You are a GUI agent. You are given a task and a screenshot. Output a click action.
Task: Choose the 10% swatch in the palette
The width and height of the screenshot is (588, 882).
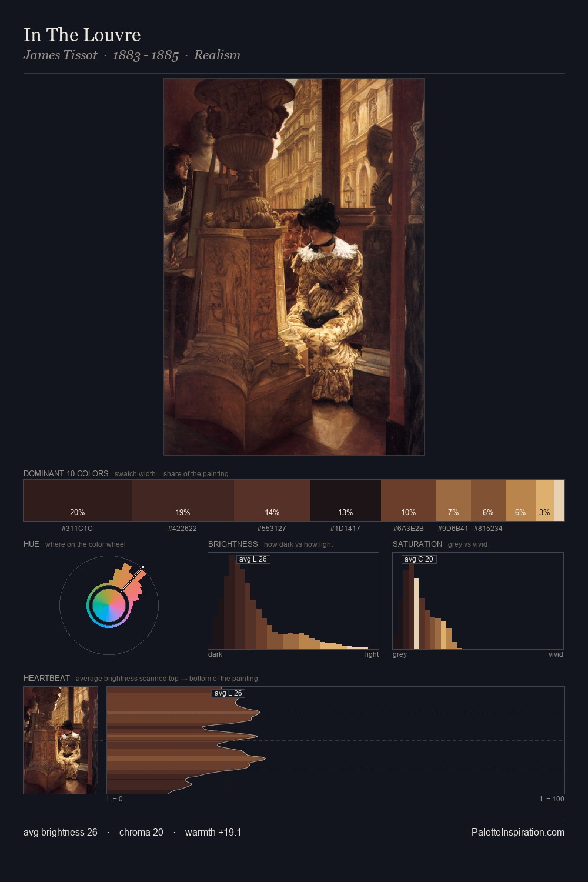point(409,500)
